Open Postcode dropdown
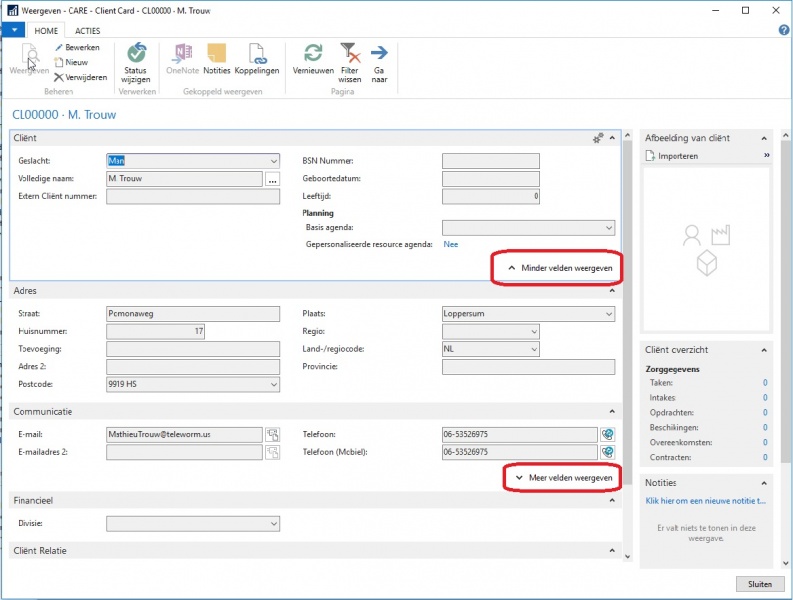The height and width of the screenshot is (600, 793). (x=274, y=385)
